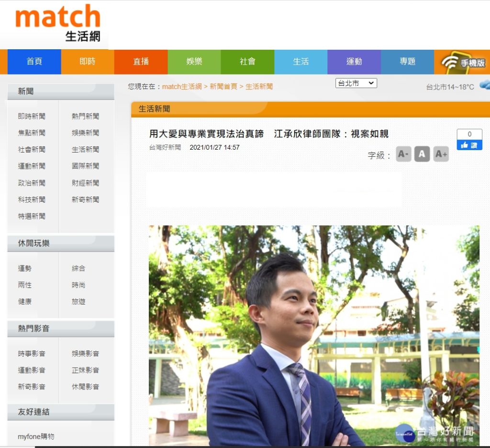Image resolution: width=490 pixels, height=448 pixels.
Task: Open the myfone購物 friendly link
Action: [36, 437]
